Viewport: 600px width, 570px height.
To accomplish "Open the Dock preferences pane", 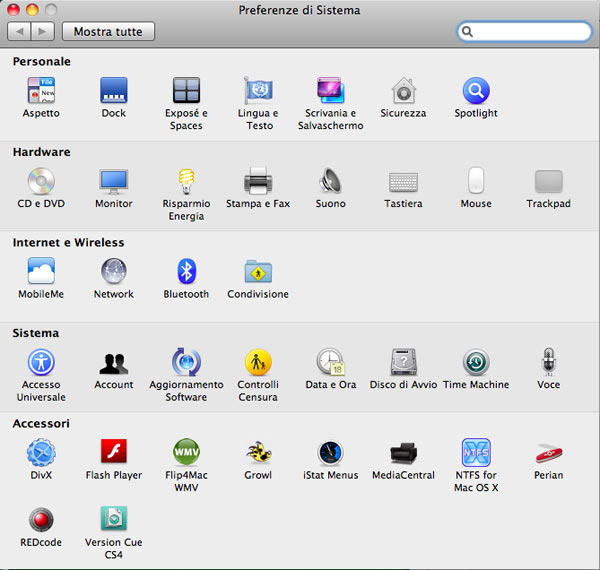I will [x=113, y=92].
